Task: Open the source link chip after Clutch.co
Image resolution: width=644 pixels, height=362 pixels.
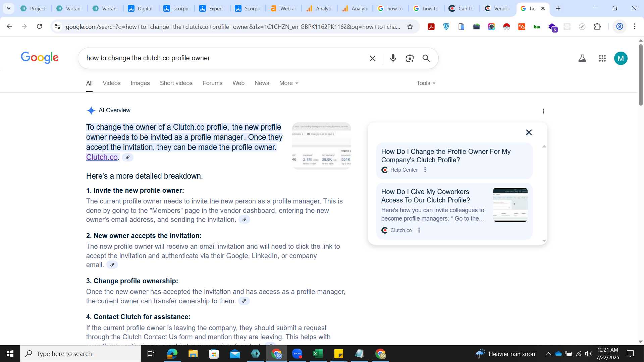Action: click(127, 157)
